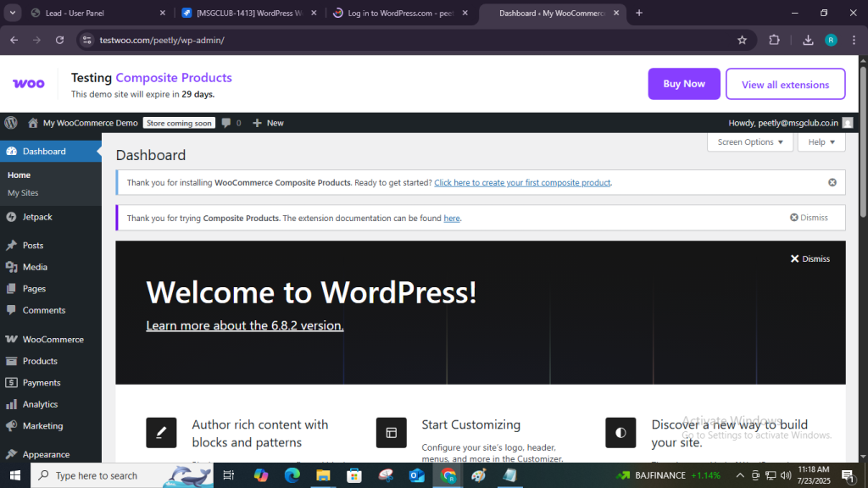Click the Pages icon in sidebar
868x488 pixels.
click(x=11, y=288)
